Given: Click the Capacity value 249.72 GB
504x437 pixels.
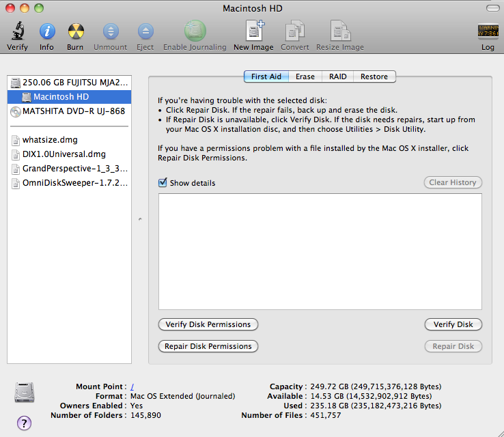Looking at the screenshot, I should [x=376, y=386].
